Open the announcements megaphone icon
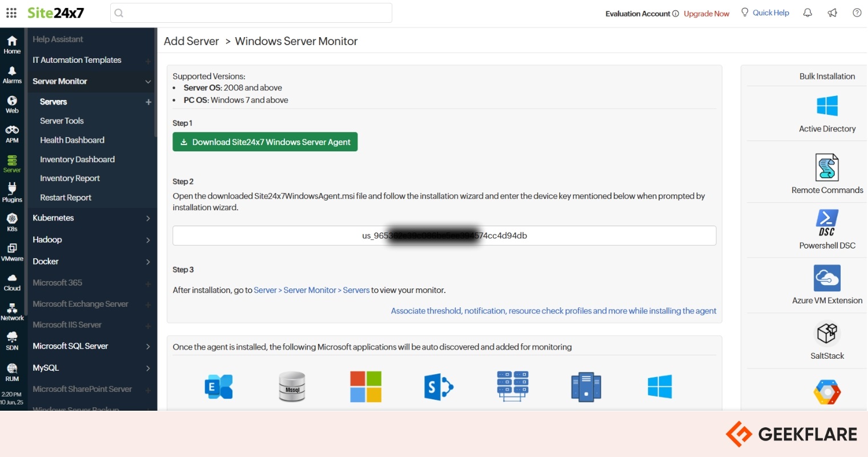Viewport: 868px width, 457px height. click(833, 13)
